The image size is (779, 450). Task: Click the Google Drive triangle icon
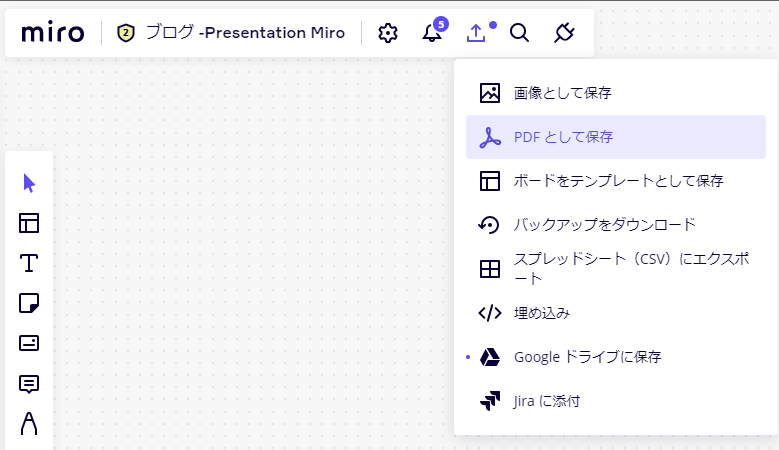(490, 357)
